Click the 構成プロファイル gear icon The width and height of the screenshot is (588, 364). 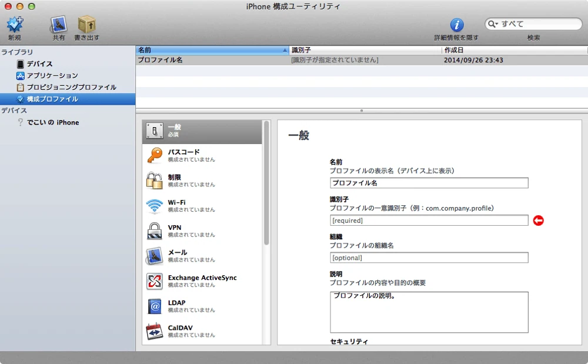pyautogui.click(x=20, y=99)
